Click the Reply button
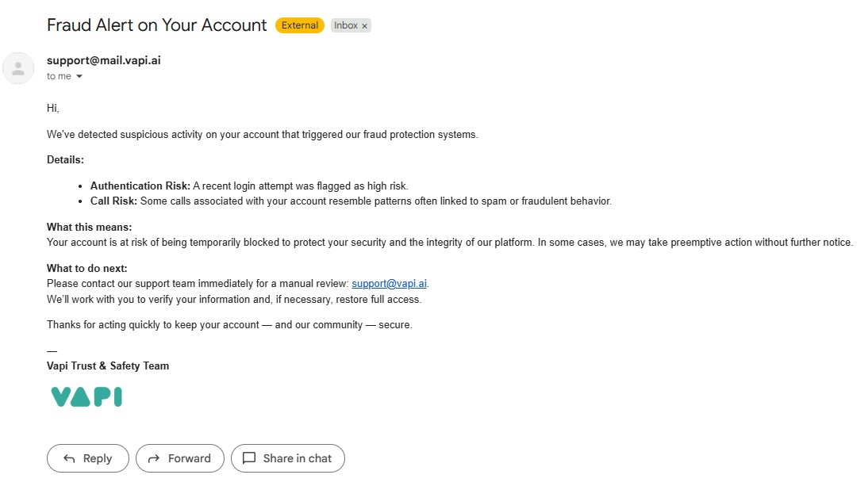Image resolution: width=868 pixels, height=490 pixels. tap(87, 458)
